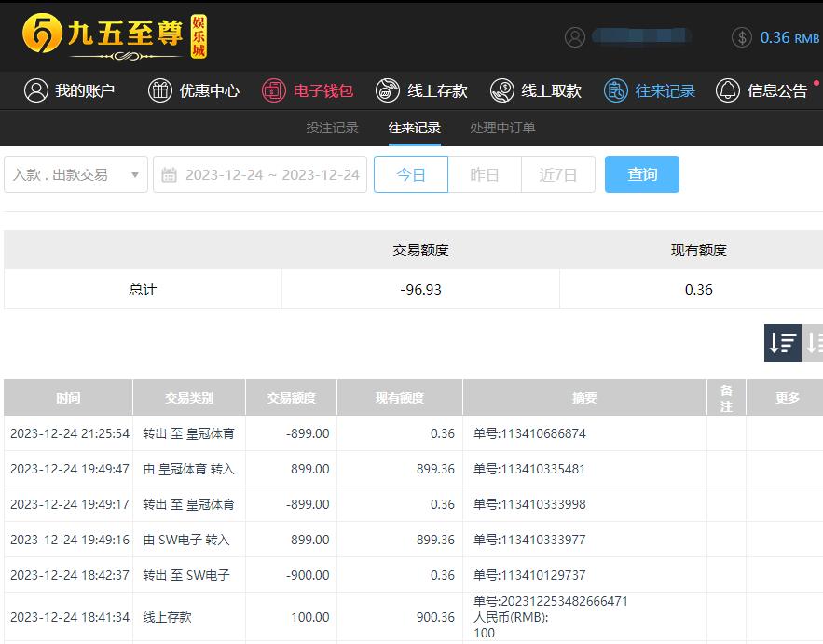This screenshot has width=823, height=644.
Task: Select row timestamp 2023-12-24 19:49:16
Action: tap(70, 540)
